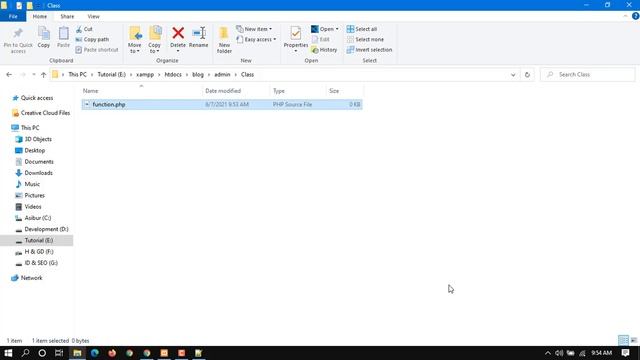640x360 pixels.
Task: Open taskbar search
Action: coord(25,353)
